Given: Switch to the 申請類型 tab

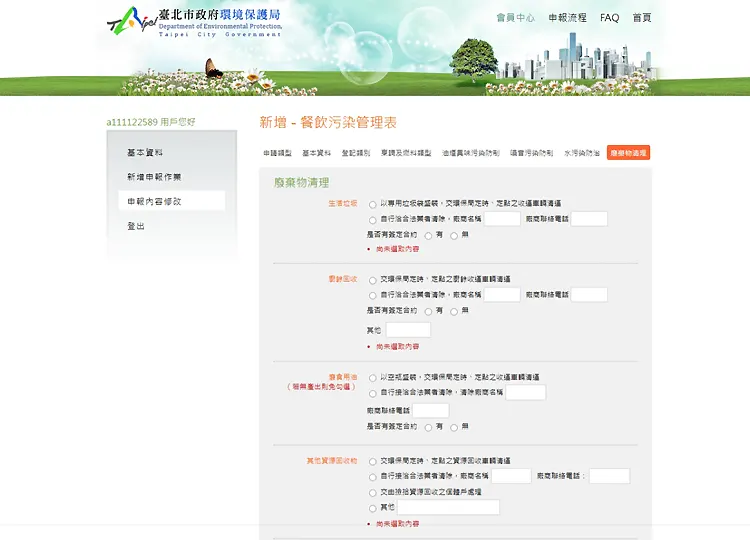Looking at the screenshot, I should point(277,153).
